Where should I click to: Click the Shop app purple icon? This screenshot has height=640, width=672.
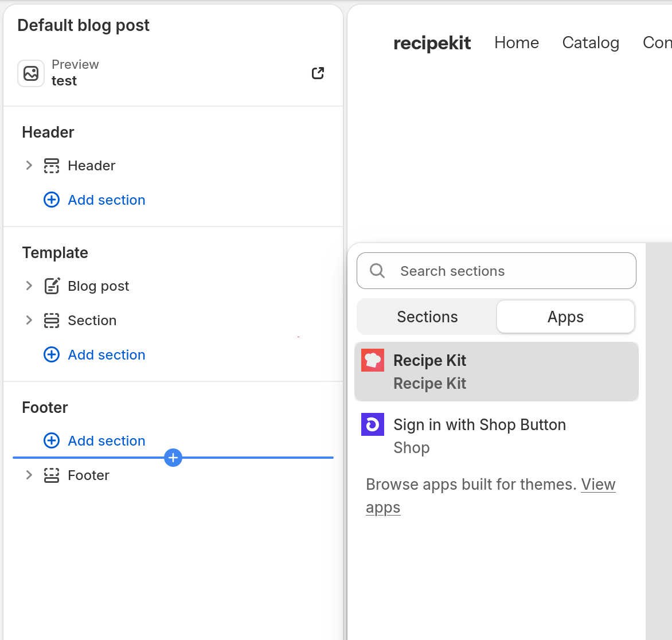373,424
